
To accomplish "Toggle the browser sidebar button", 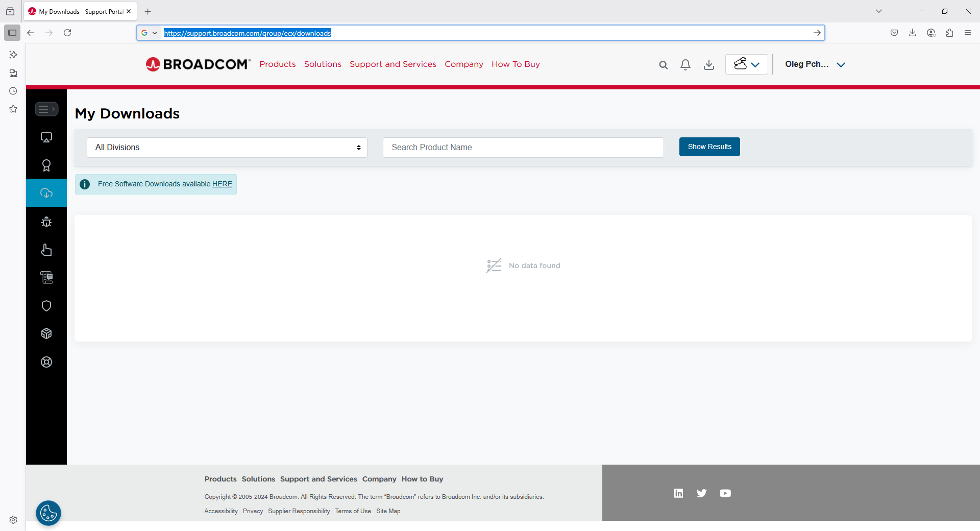I will tap(12, 33).
